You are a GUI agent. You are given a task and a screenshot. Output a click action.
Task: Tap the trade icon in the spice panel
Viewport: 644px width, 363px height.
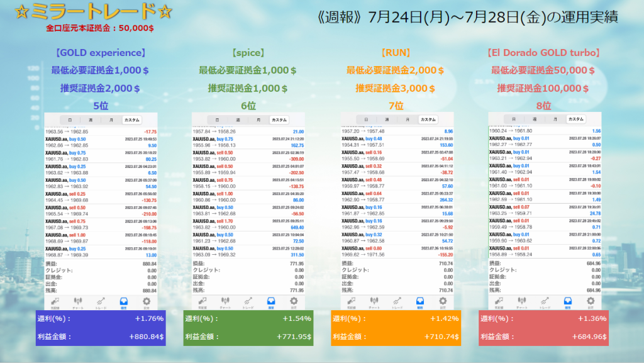248,302
